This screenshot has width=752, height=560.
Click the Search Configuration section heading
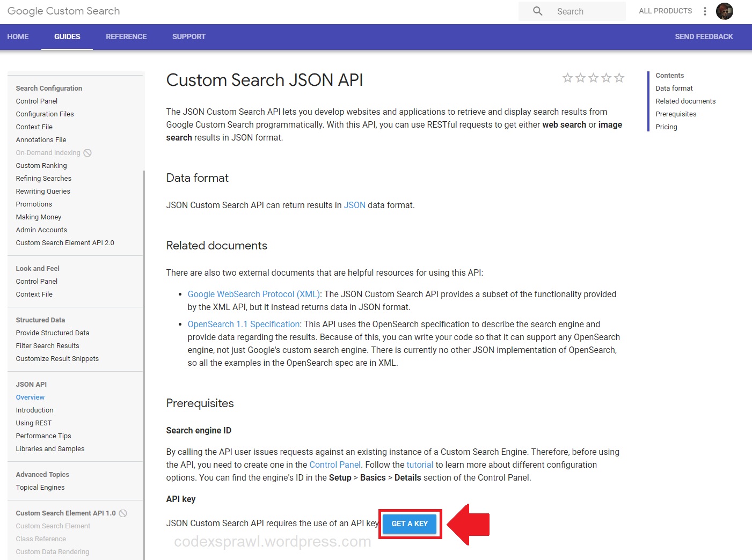[49, 89]
